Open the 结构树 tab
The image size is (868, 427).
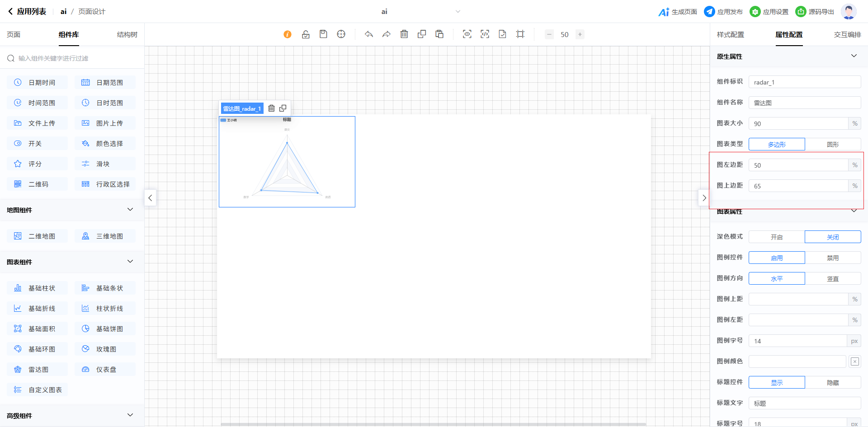tap(127, 35)
